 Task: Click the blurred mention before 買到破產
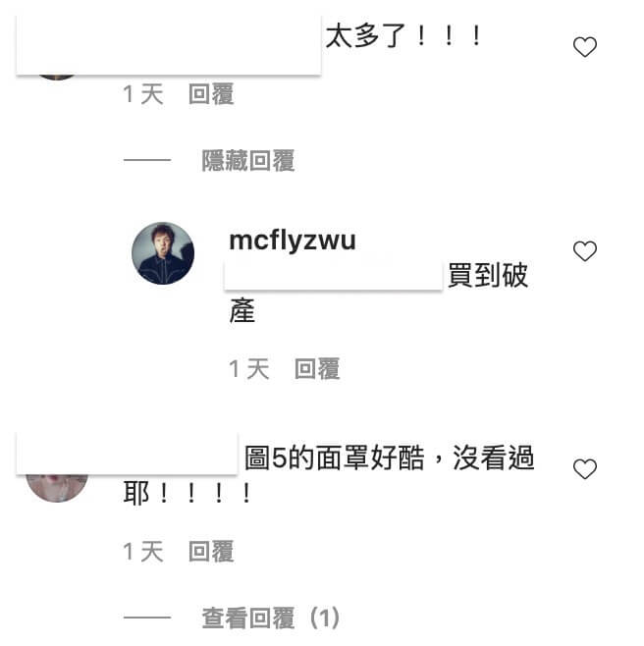point(334,275)
